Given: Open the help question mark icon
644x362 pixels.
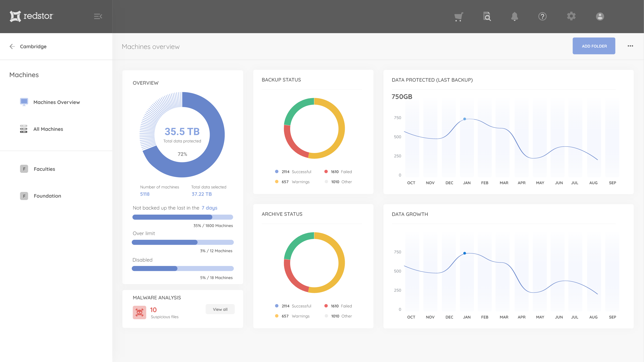Looking at the screenshot, I should click(542, 17).
